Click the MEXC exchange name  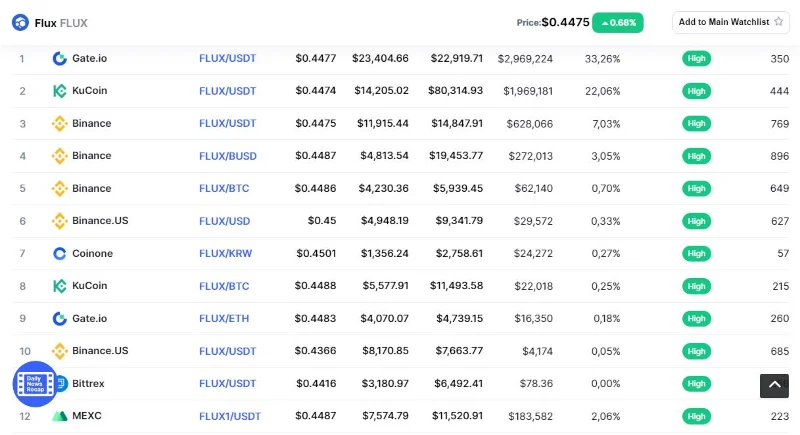(87, 416)
